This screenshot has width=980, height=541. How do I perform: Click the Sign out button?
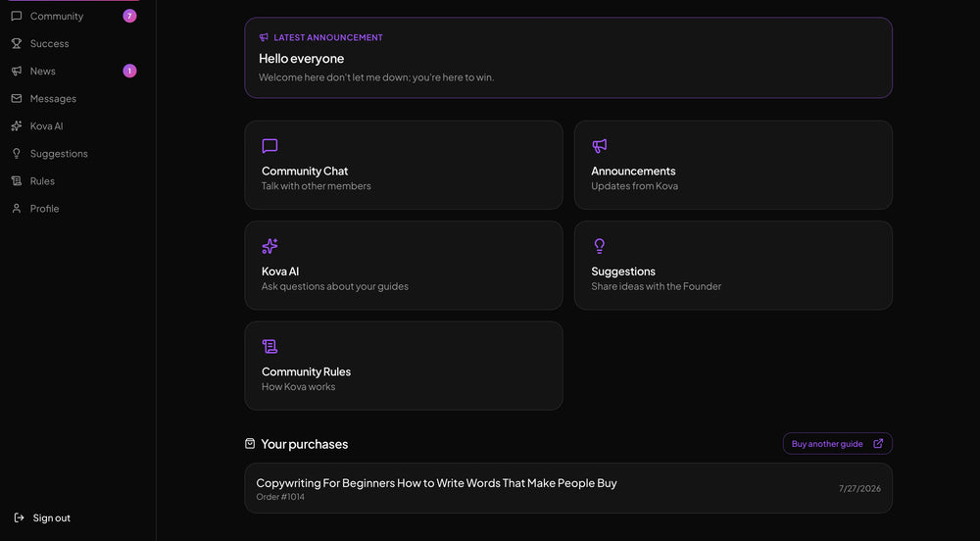click(42, 517)
